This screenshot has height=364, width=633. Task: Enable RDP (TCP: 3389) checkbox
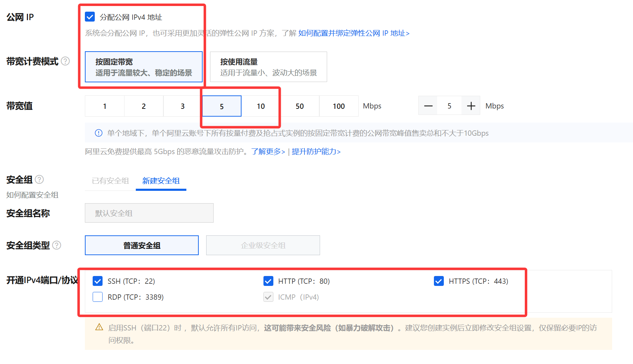pyautogui.click(x=98, y=297)
